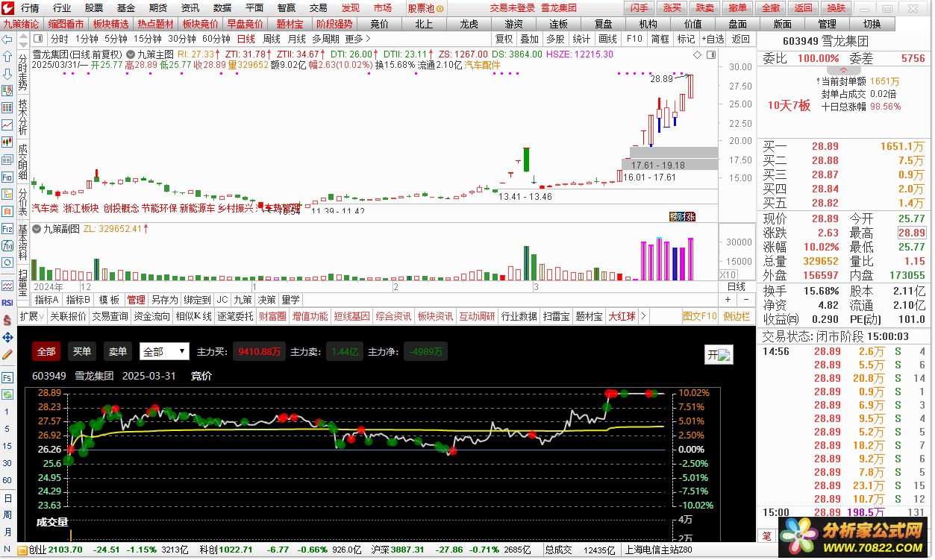Open the 九策主图 indicator dropdown arrow
This screenshot has height=560, width=935.
coord(131,54)
